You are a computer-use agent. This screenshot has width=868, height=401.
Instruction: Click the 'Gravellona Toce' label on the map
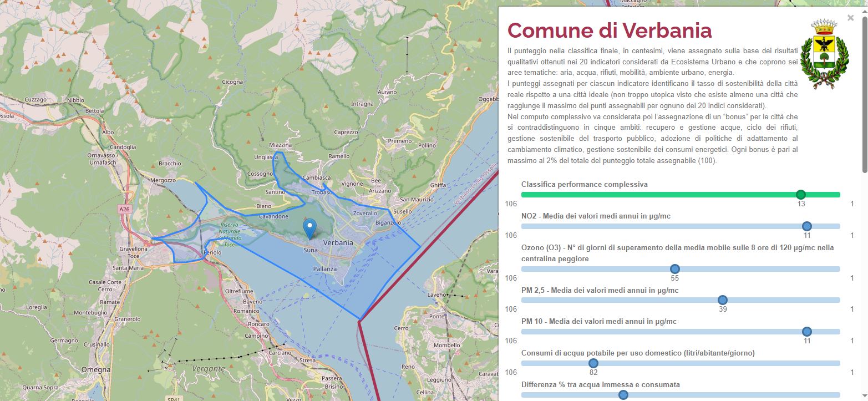[134, 253]
